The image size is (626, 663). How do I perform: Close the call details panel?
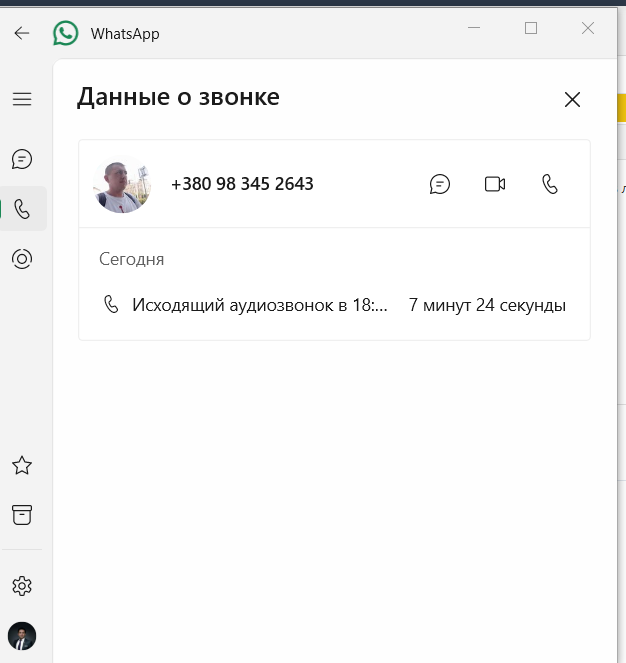click(572, 100)
